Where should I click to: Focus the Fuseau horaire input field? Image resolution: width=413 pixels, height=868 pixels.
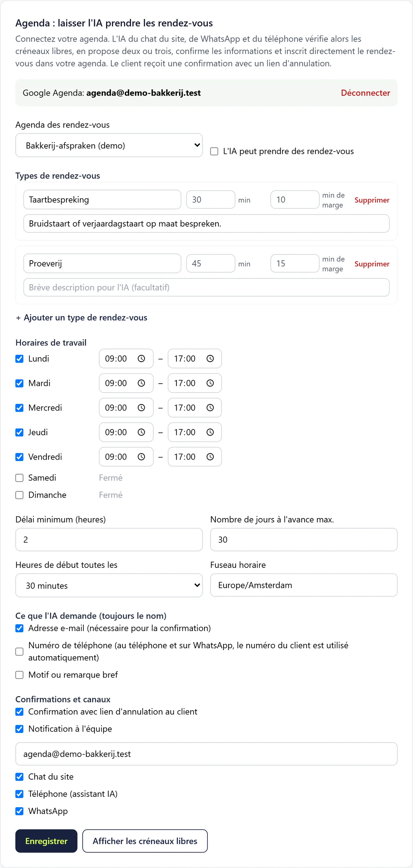click(x=304, y=585)
